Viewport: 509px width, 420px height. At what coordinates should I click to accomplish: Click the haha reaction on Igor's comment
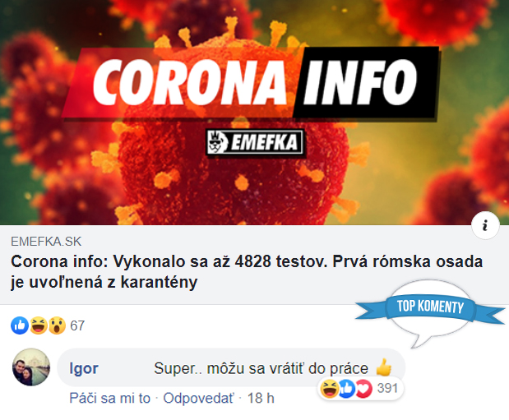[330, 389]
